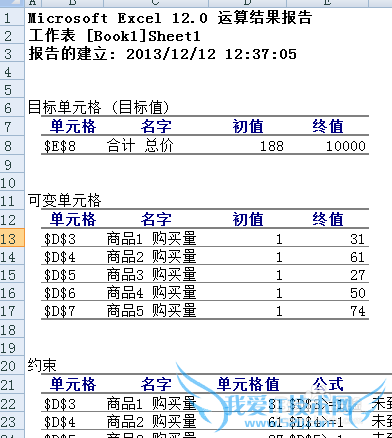Click header '单元格值' in constraints table

click(248, 384)
